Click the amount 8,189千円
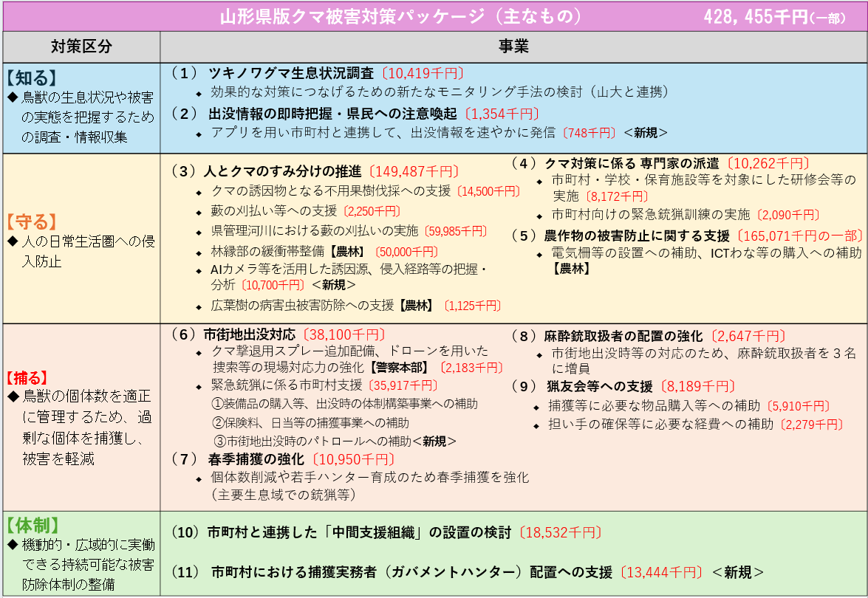868x598 pixels. tap(698, 386)
